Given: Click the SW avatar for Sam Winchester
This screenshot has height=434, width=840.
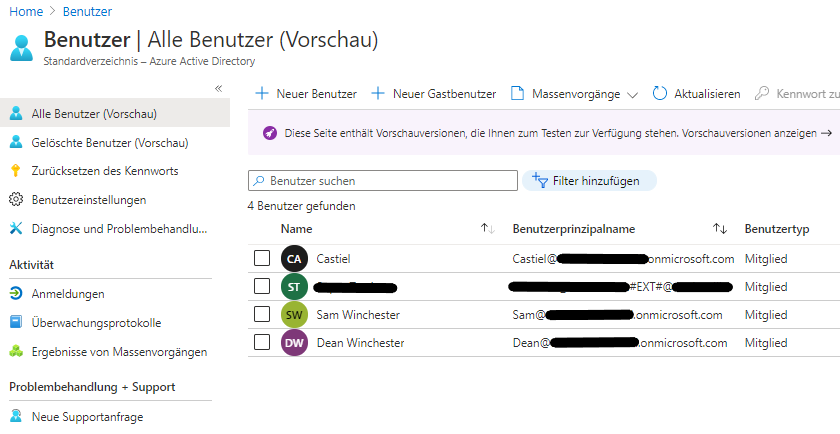Looking at the screenshot, I should coord(294,315).
